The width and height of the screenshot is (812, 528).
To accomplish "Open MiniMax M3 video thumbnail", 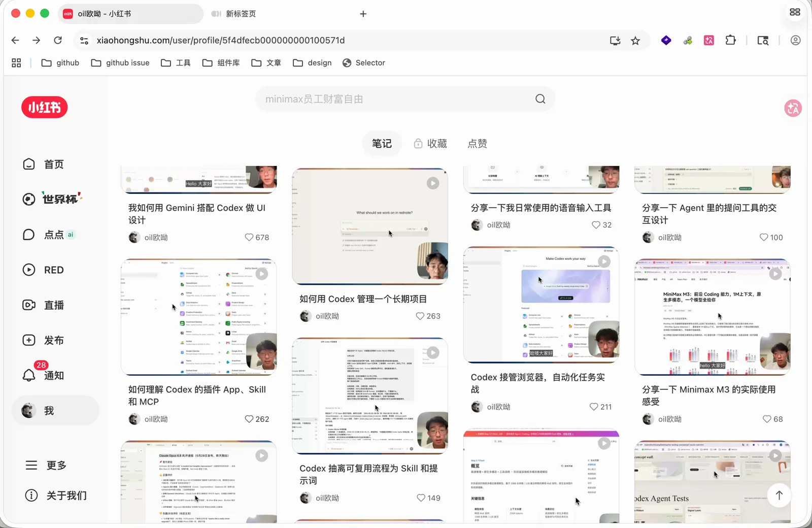I will pos(713,317).
